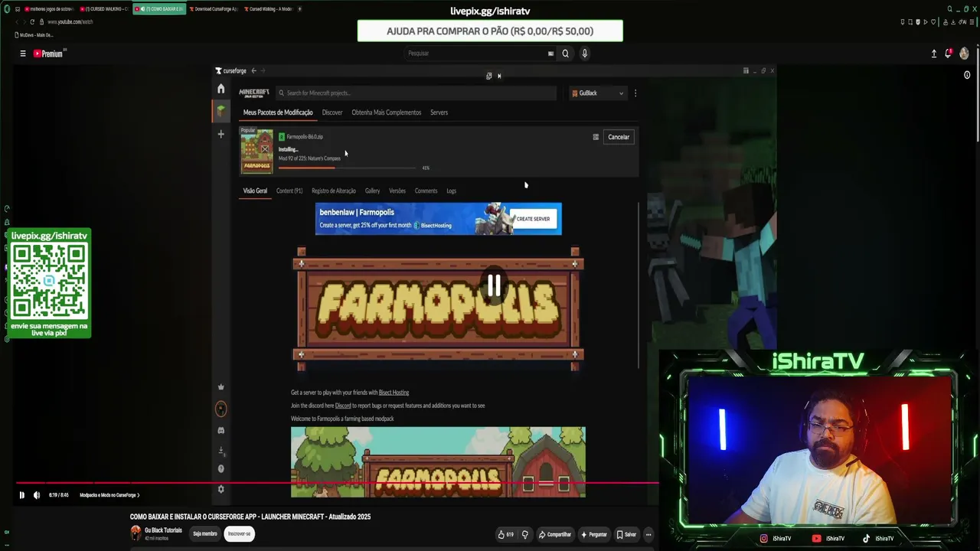This screenshot has width=980, height=551.
Task: Click the YouTube search magnifier button
Action: pyautogui.click(x=565, y=54)
